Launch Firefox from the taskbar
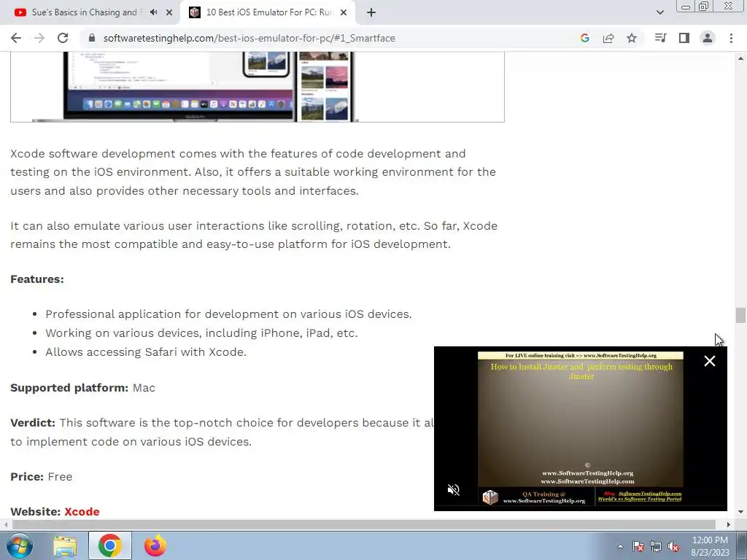Image resolution: width=747 pixels, height=560 pixels. pyautogui.click(x=155, y=545)
